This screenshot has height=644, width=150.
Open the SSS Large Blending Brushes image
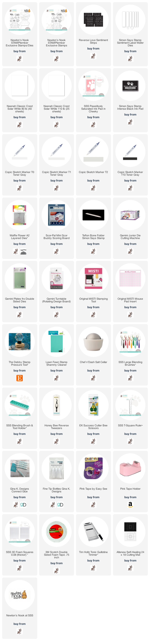coord(130,342)
